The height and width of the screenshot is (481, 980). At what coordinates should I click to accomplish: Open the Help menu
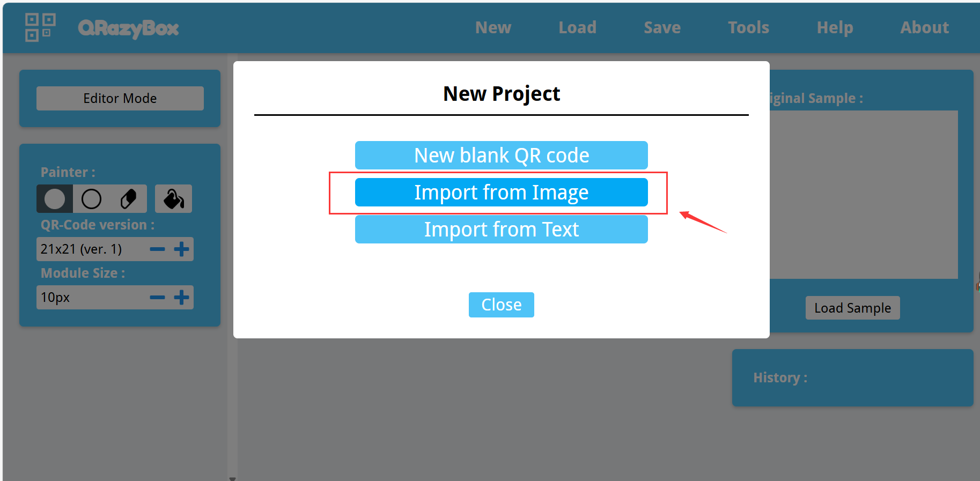(x=835, y=27)
